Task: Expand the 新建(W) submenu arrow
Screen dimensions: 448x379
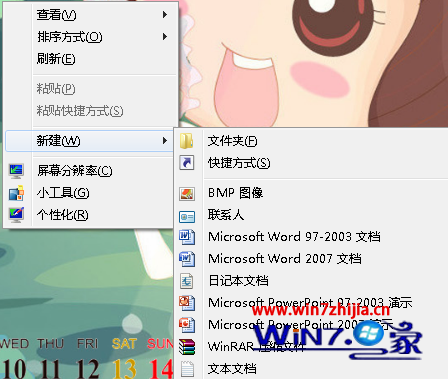Action: [165, 141]
